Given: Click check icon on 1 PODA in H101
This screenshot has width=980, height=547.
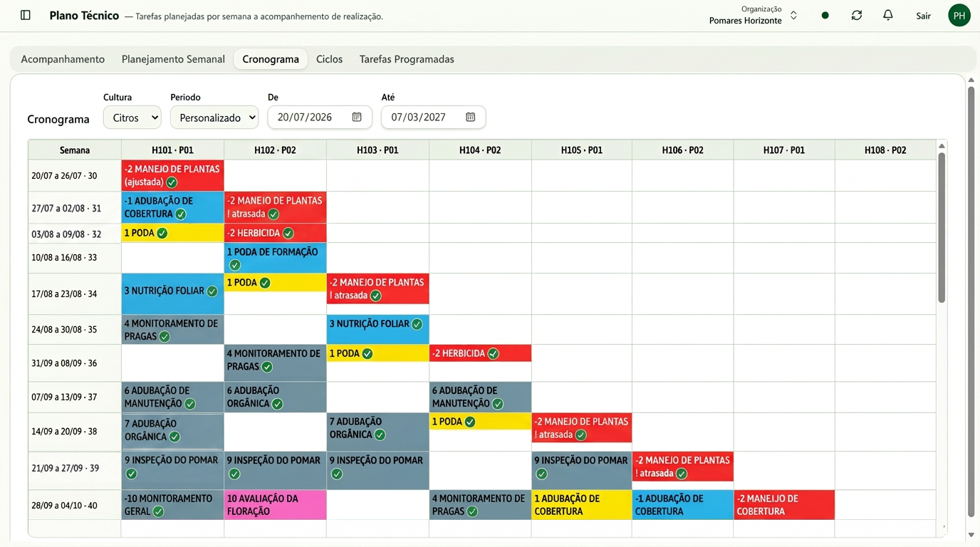Looking at the screenshot, I should (162, 233).
